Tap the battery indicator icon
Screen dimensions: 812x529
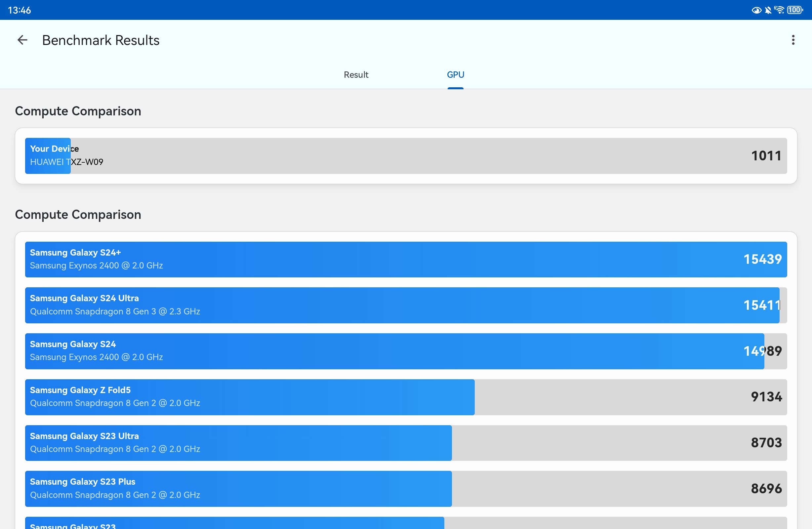coord(795,10)
